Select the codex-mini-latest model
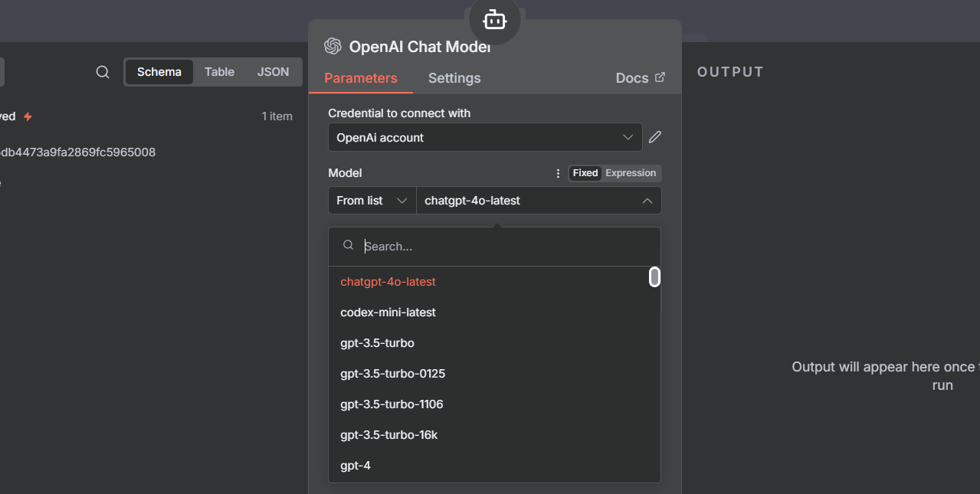Viewport: 980px width, 494px height. tap(388, 312)
